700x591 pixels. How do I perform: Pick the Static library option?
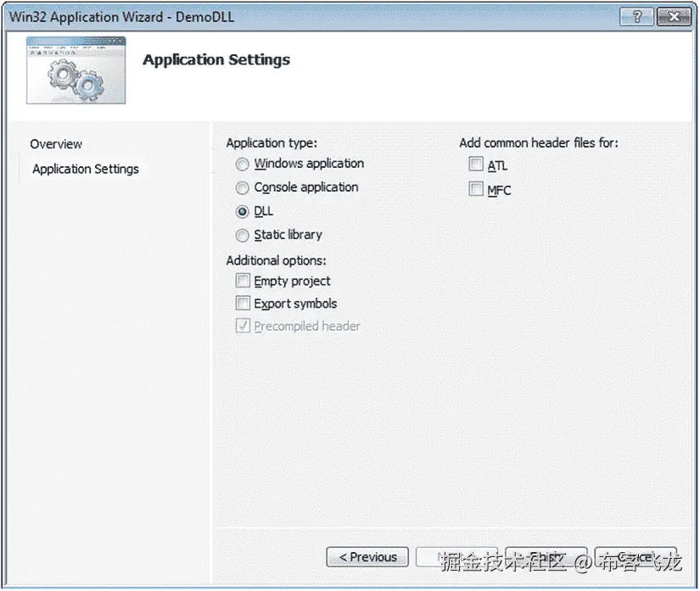point(242,235)
